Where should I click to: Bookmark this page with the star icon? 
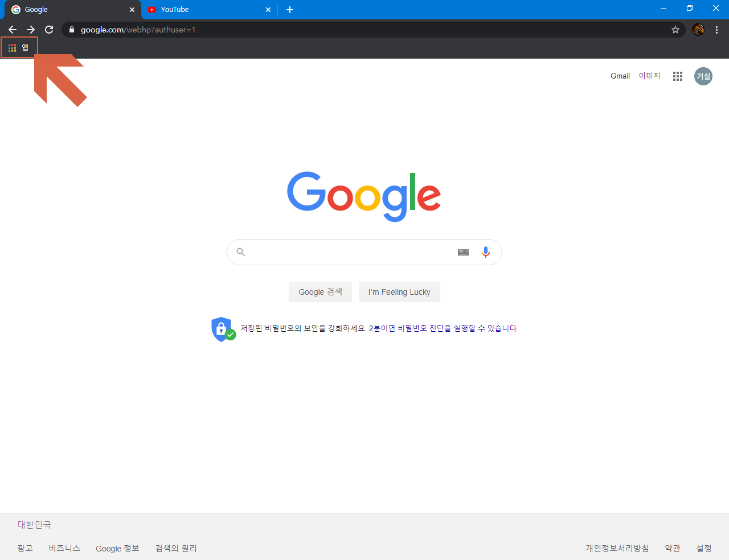coord(675,30)
